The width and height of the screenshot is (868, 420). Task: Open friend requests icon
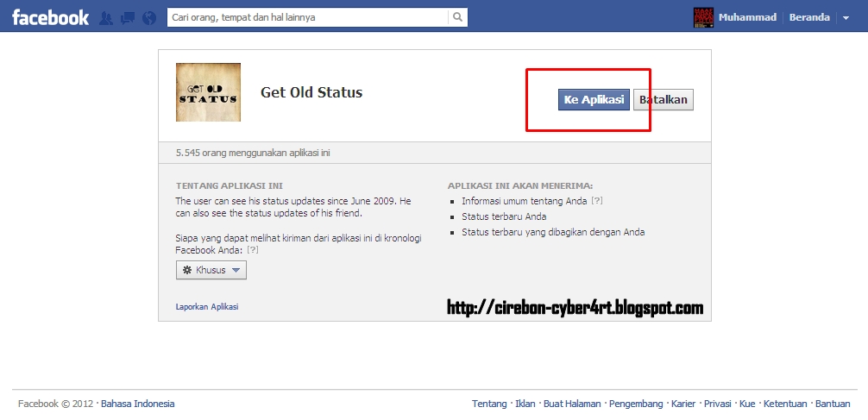click(106, 18)
